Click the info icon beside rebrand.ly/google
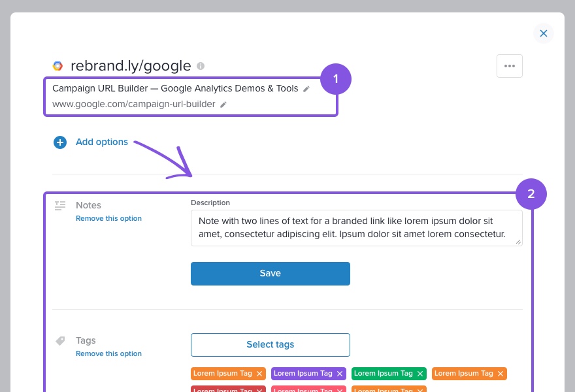Image resolution: width=575 pixels, height=392 pixels. click(x=201, y=66)
